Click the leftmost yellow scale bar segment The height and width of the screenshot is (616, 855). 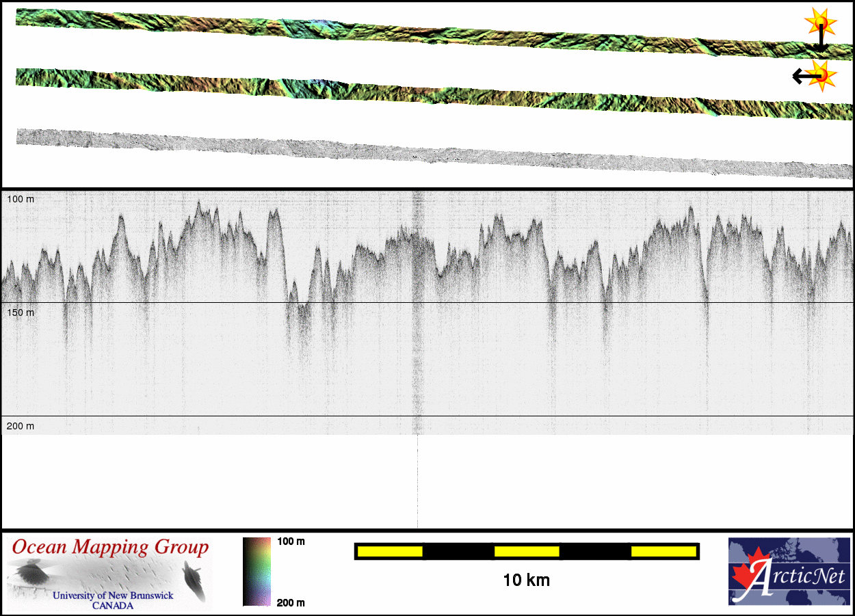click(x=390, y=551)
